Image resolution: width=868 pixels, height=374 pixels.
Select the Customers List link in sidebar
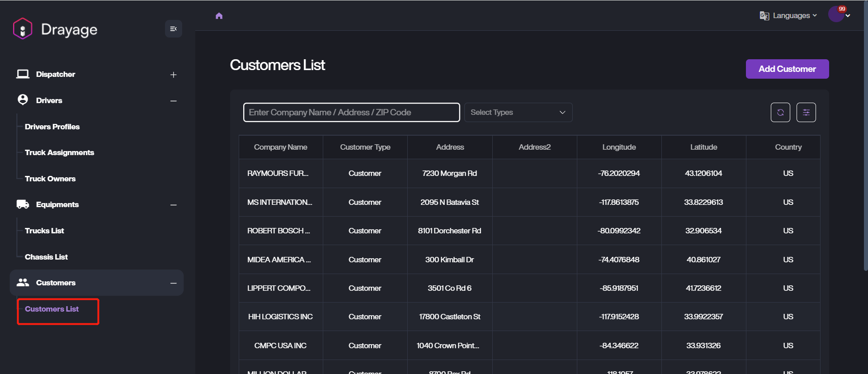[52, 309]
